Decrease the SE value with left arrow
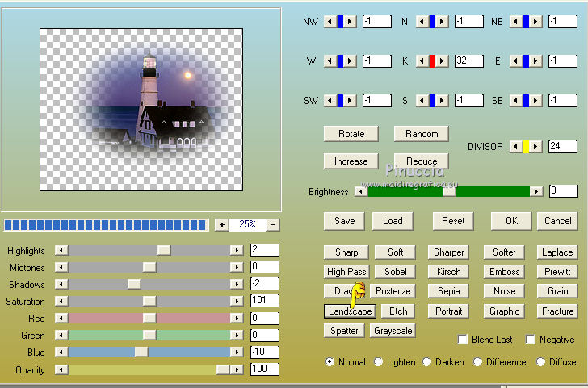588x388 pixels. (x=516, y=100)
